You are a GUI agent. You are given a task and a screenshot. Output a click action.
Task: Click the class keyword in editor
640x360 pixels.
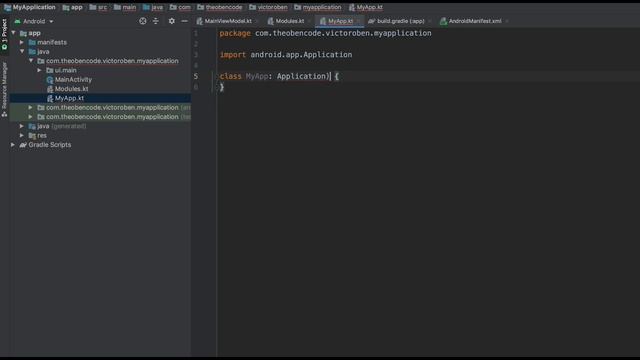point(231,76)
